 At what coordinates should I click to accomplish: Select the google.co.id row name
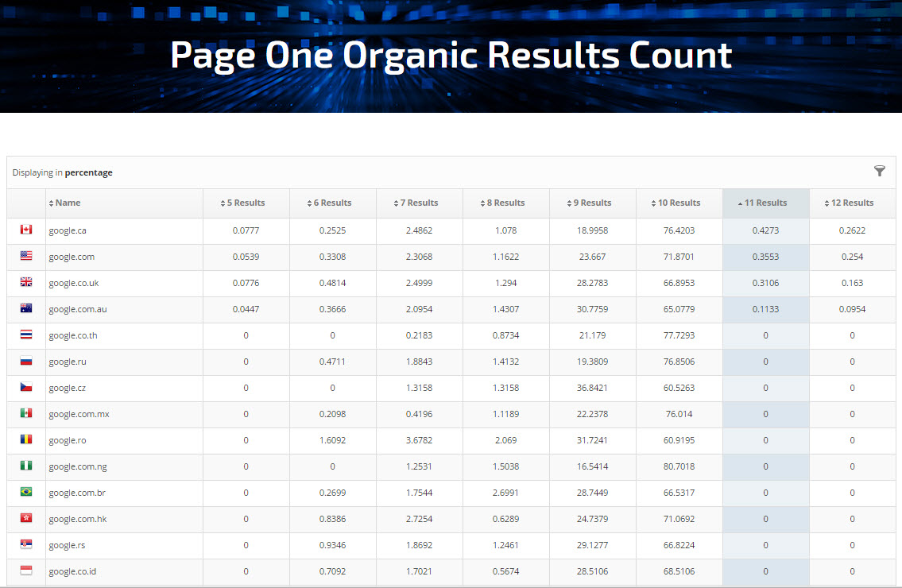72,571
